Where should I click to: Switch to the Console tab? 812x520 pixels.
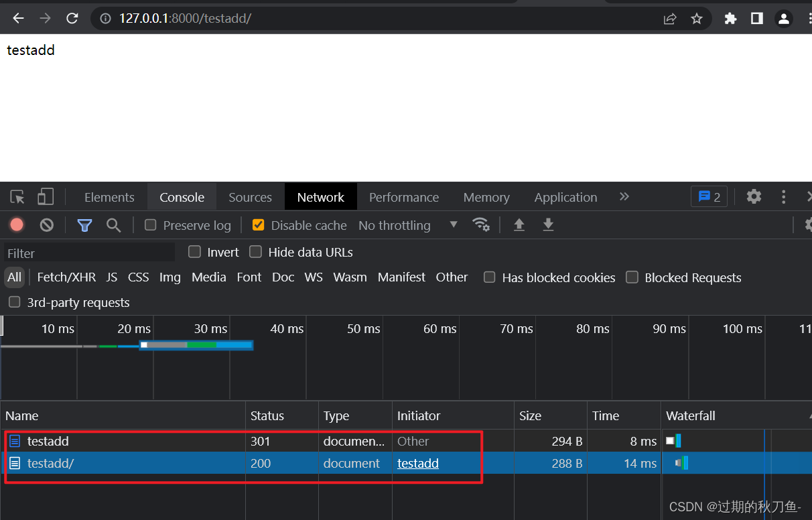tap(182, 197)
